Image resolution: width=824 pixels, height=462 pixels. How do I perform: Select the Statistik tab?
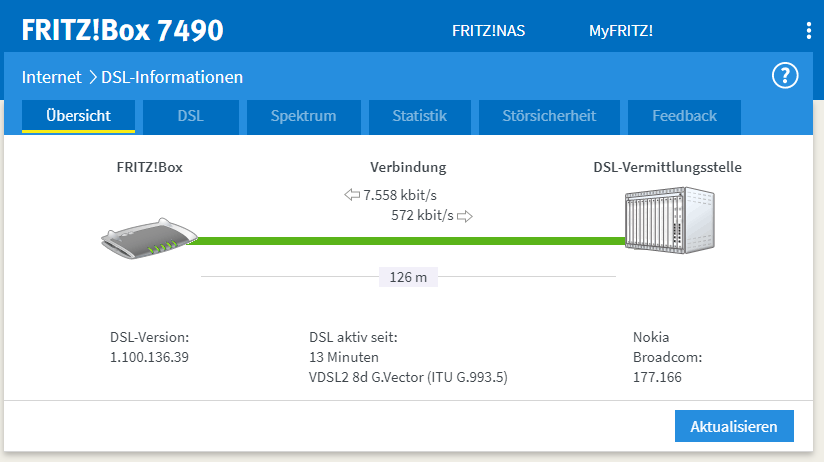tap(419, 116)
